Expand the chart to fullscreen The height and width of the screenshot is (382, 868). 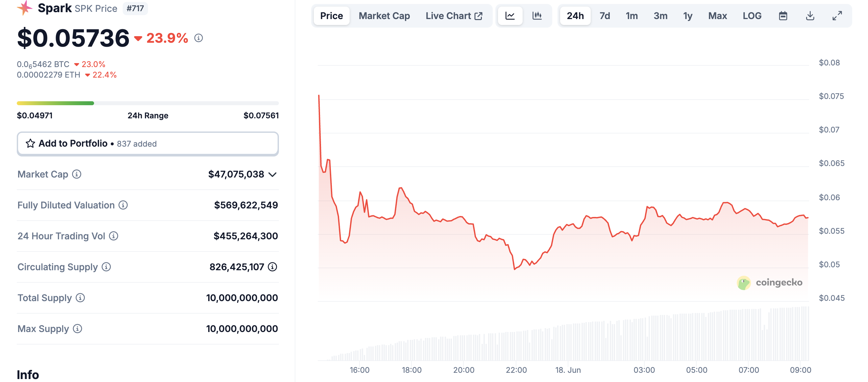coord(837,16)
